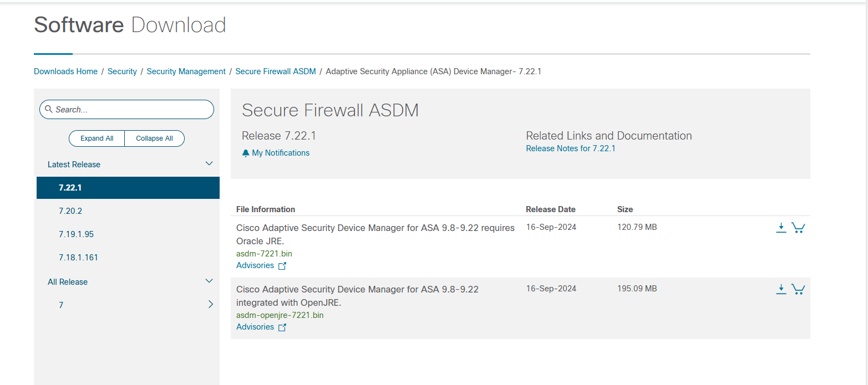868x385 pixels.
Task: Click the File Information column header
Action: [266, 209]
